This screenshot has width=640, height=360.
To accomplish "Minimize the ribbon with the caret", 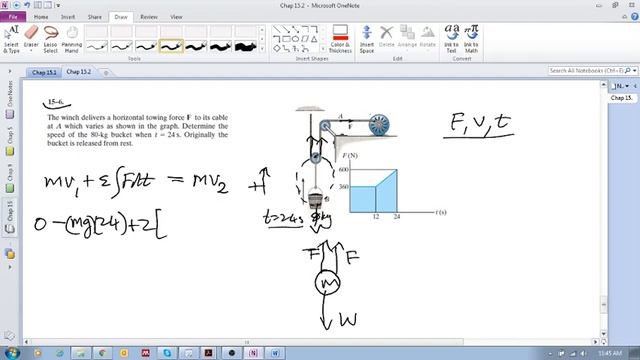I will pyautogui.click(x=624, y=17).
